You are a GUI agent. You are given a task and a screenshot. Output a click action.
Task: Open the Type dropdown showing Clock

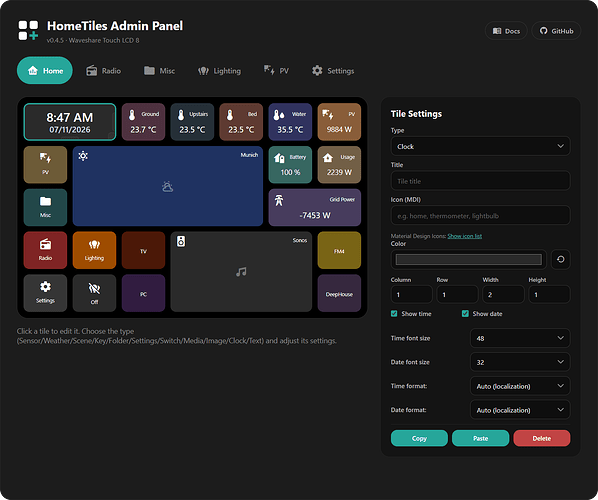[x=481, y=146]
